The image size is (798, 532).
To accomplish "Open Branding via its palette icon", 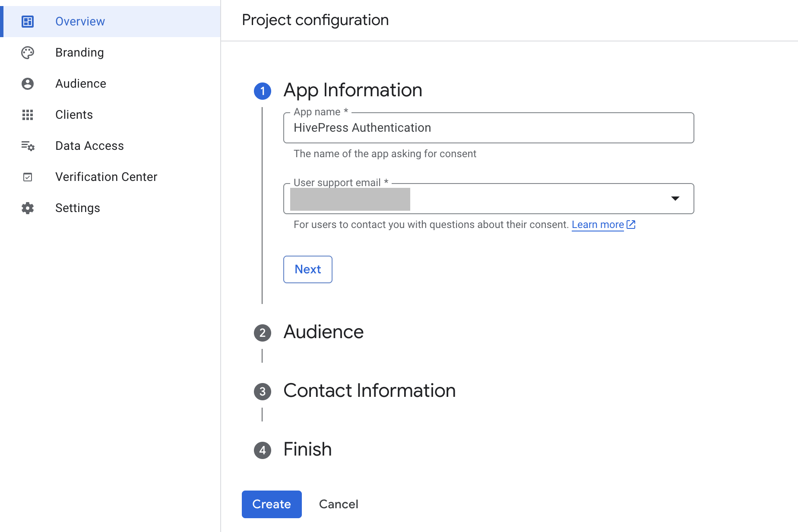I will pyautogui.click(x=28, y=52).
